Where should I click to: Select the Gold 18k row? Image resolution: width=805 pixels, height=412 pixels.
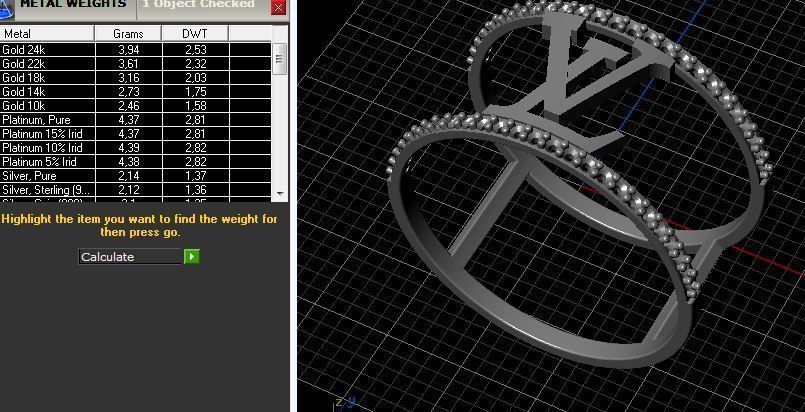(136, 77)
